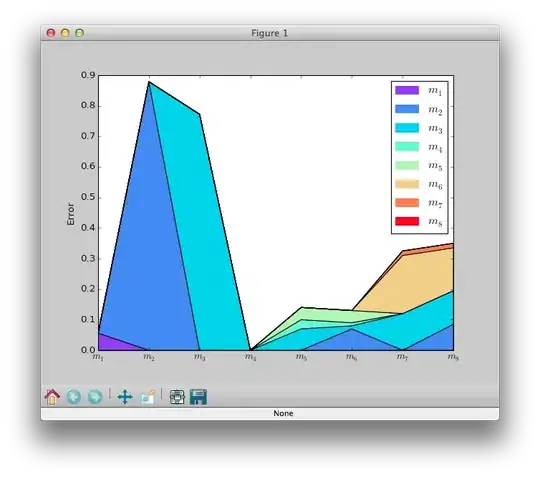Click the Home reset view icon

[52, 397]
